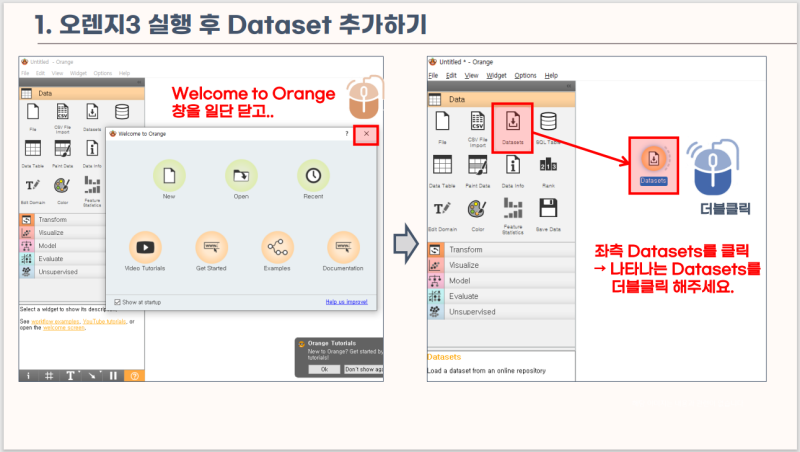Image resolution: width=800 pixels, height=452 pixels.
Task: Select Color widget in right window
Action: [478, 215]
